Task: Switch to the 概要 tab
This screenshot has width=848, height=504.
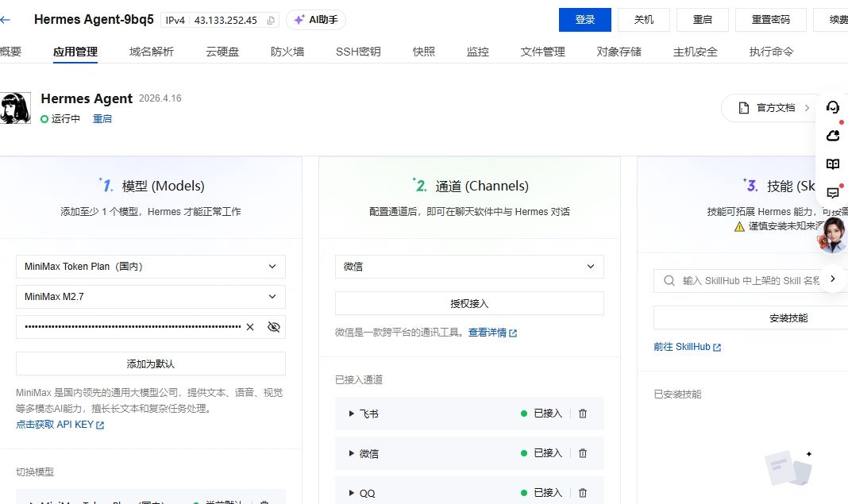Action: 11,52
